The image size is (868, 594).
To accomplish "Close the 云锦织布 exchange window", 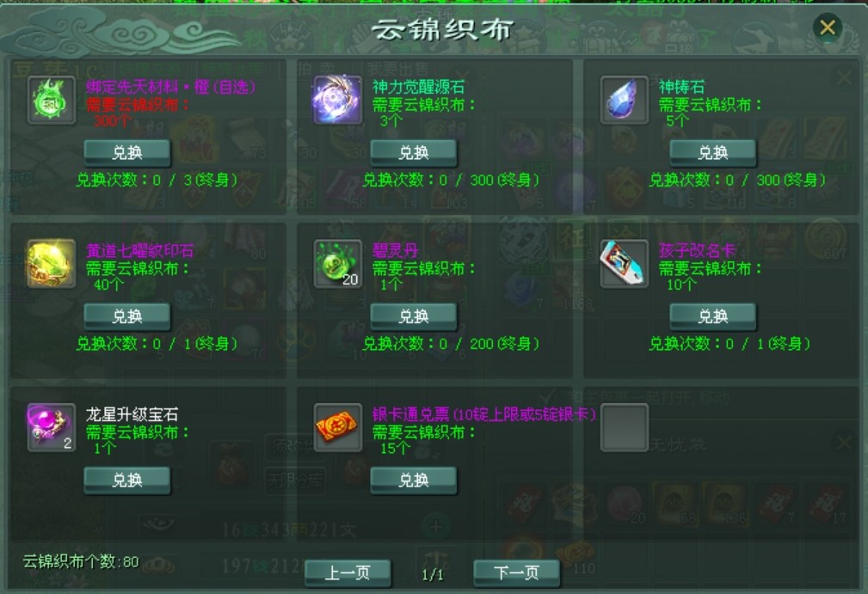I will 828,28.
